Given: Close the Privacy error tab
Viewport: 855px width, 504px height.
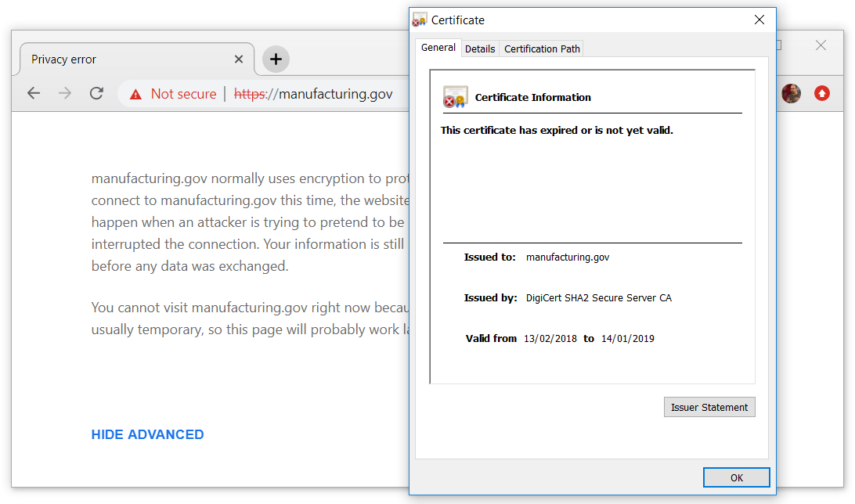Looking at the screenshot, I should 238,59.
